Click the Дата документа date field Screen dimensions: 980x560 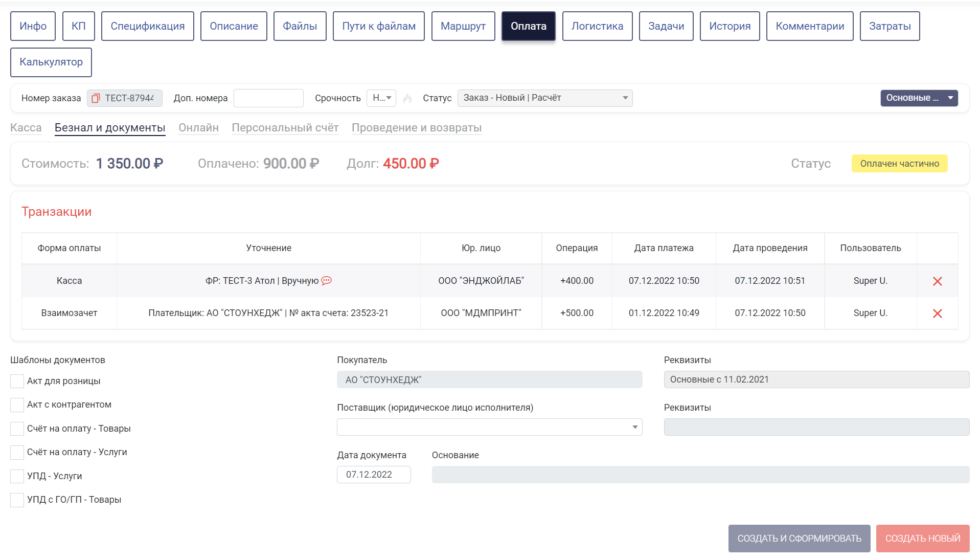pos(374,475)
